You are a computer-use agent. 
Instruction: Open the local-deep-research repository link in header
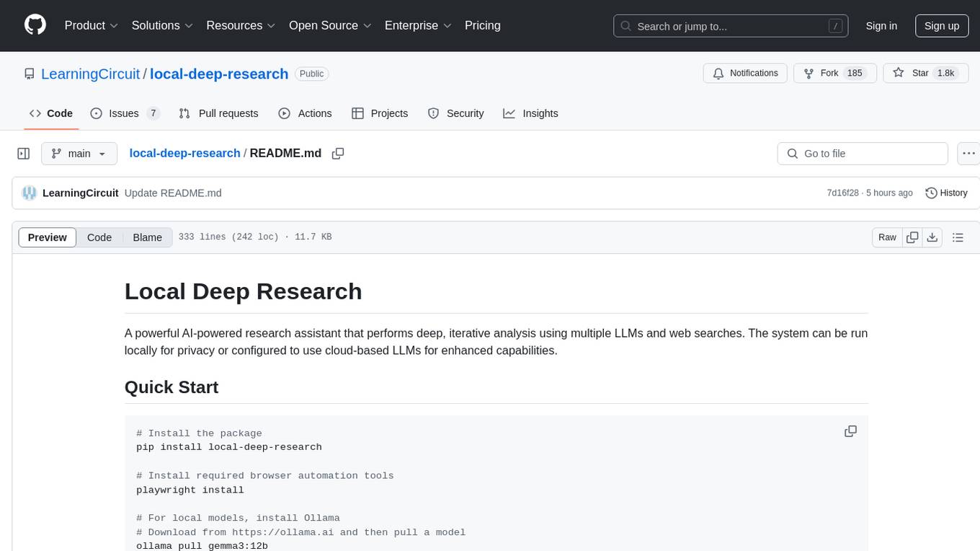[219, 74]
